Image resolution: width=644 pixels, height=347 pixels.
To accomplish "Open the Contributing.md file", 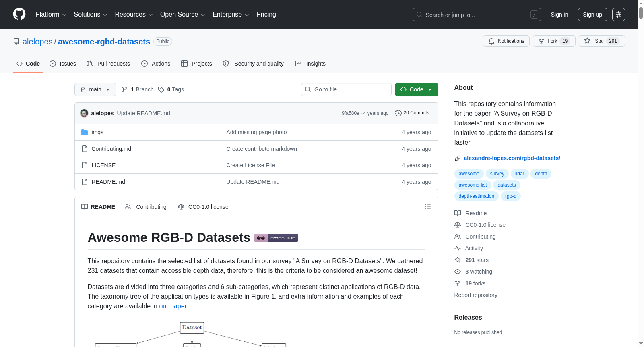I will click(x=111, y=149).
